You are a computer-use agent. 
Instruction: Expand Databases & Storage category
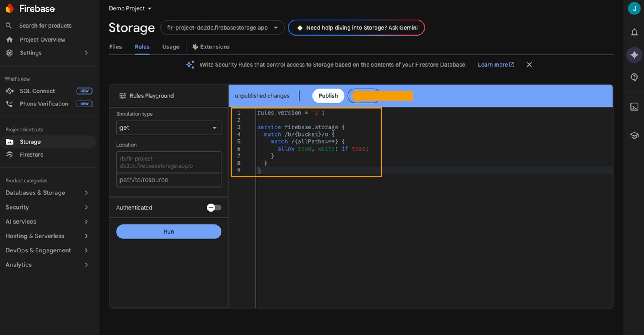click(47, 193)
